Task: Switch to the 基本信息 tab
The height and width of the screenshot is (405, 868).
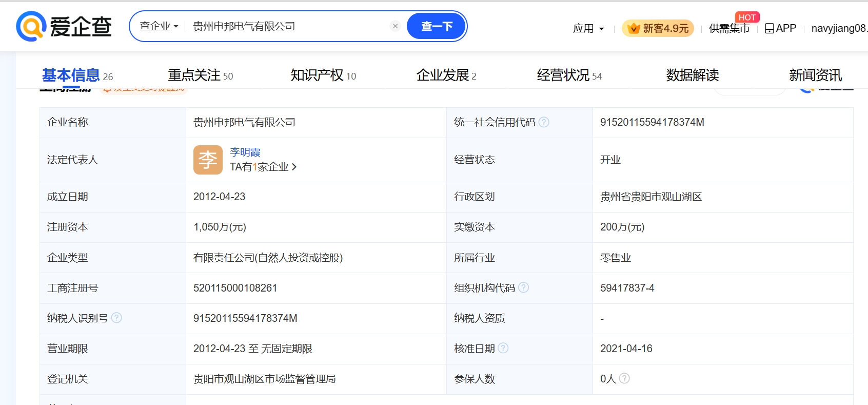Action: coord(77,75)
